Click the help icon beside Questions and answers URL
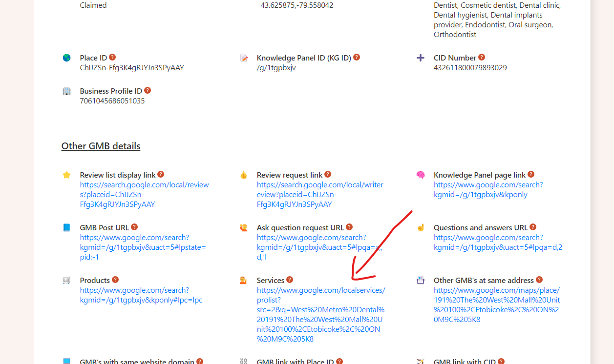 click(533, 227)
